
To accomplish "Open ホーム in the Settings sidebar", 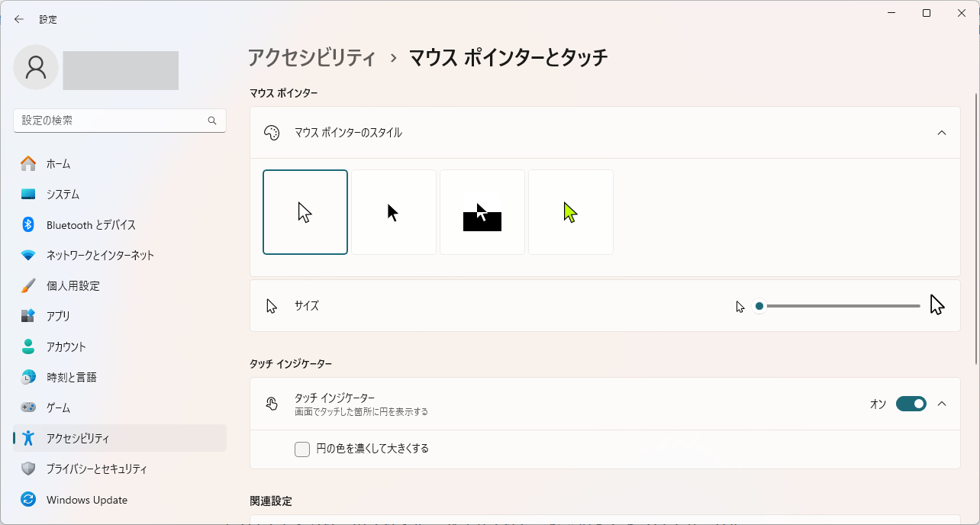I will (57, 163).
